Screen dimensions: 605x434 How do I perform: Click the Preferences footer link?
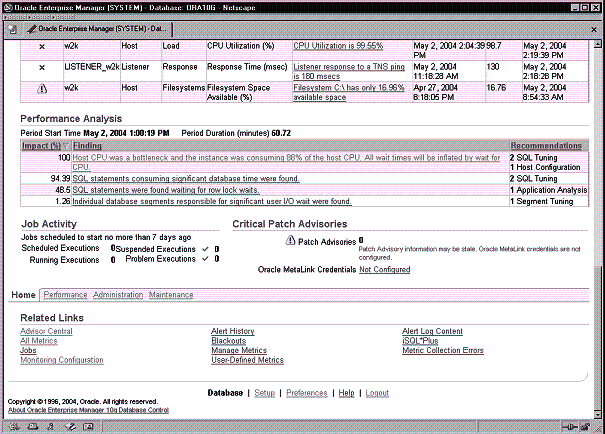[x=306, y=393]
